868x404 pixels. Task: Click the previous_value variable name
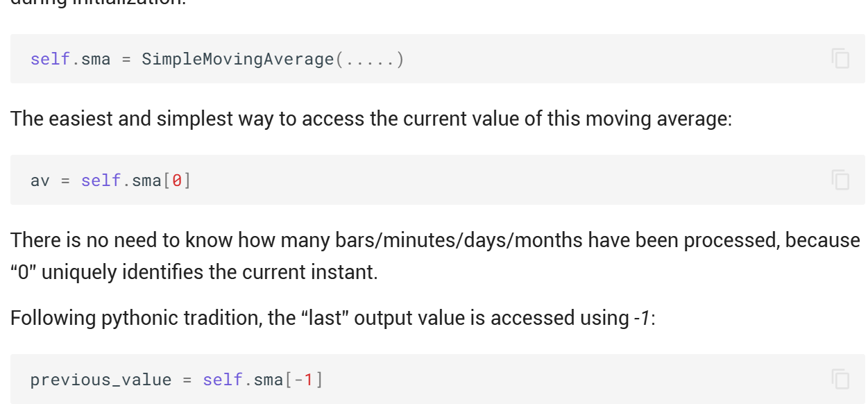(101, 380)
